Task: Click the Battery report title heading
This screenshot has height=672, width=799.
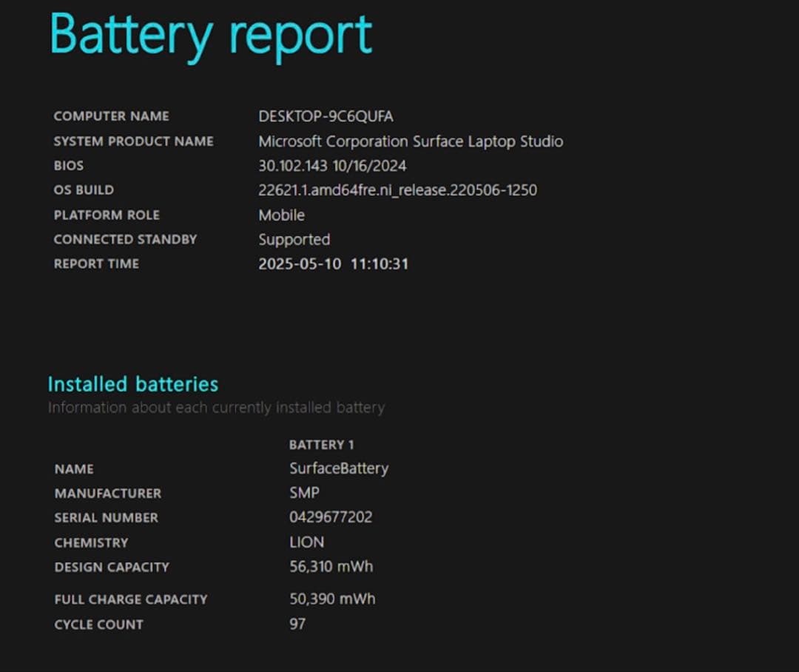Action: [211, 36]
